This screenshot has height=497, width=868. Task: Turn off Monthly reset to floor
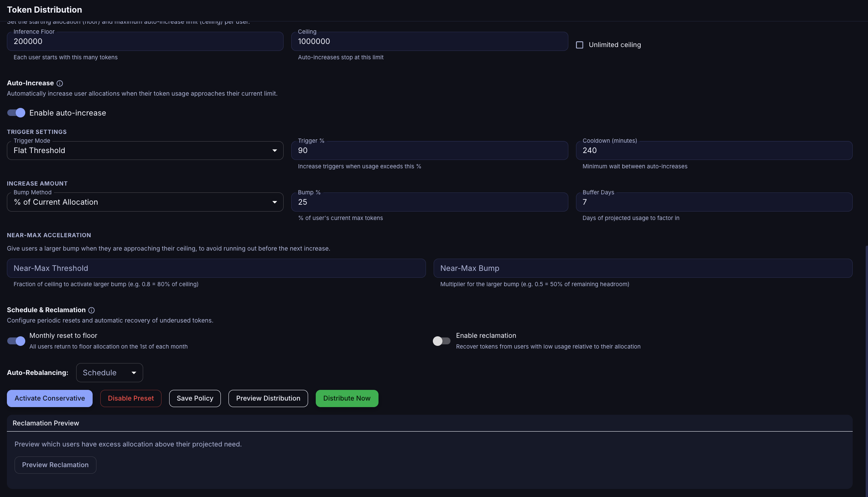[x=16, y=341]
